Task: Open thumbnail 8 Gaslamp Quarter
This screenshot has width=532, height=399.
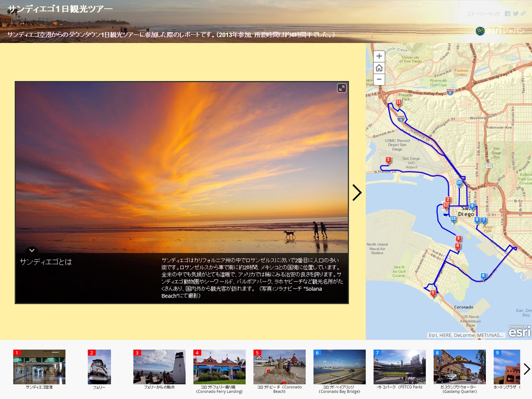Action: 459,367
